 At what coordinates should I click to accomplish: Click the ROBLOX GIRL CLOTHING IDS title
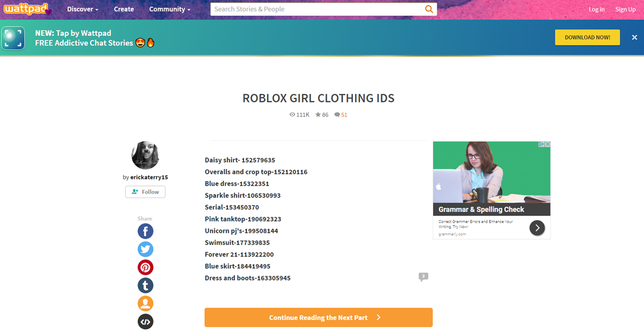(x=318, y=99)
